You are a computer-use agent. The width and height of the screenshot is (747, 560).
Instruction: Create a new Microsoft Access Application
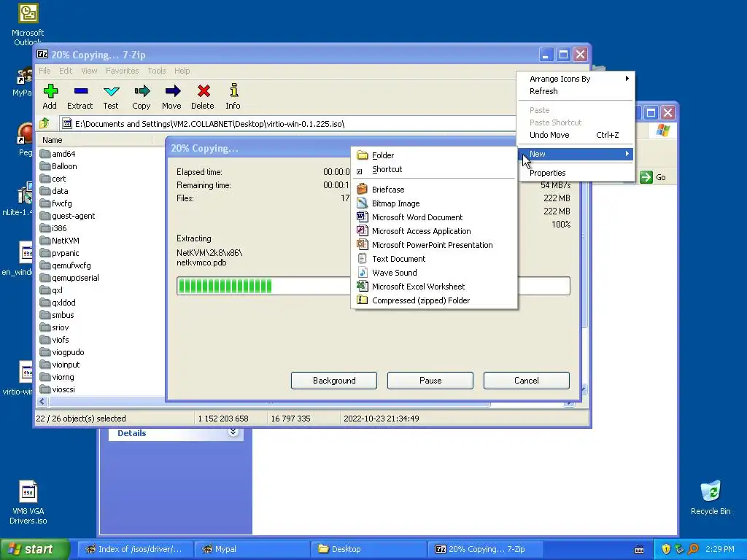pyautogui.click(x=434, y=231)
